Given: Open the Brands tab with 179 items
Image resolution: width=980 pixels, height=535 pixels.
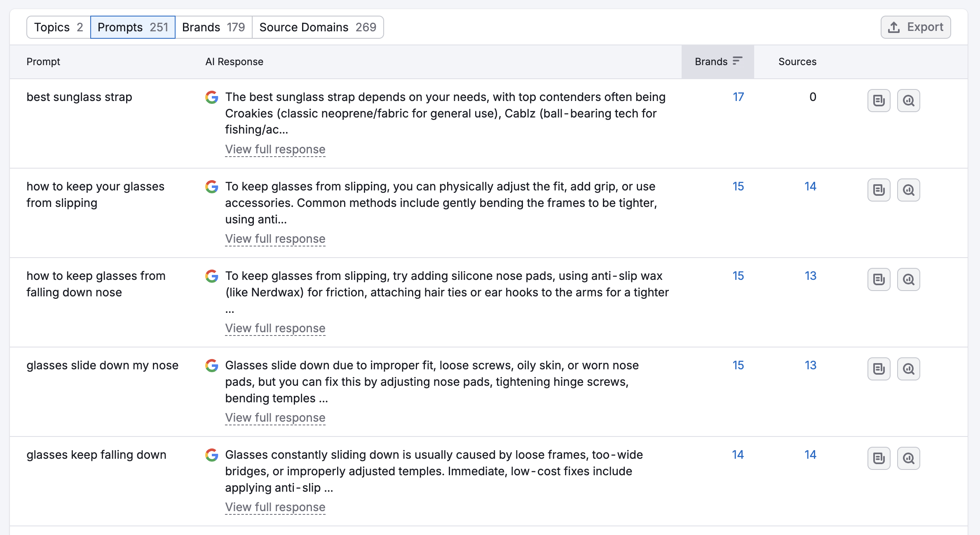Looking at the screenshot, I should click(x=213, y=27).
